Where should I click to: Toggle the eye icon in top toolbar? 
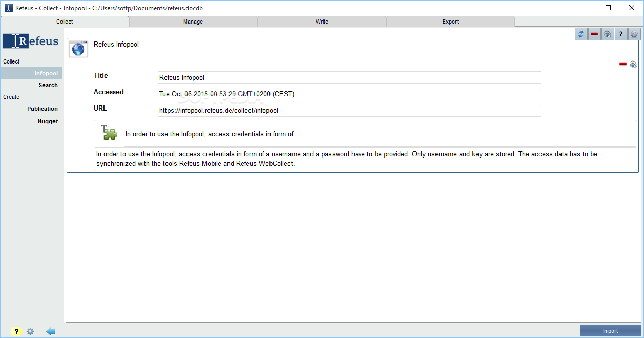[608, 34]
